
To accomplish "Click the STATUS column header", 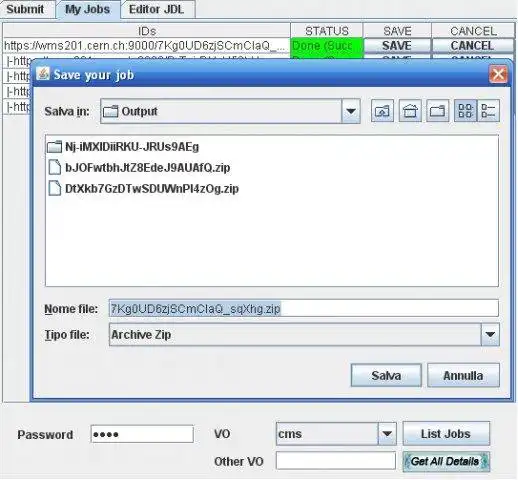I will coord(327,31).
